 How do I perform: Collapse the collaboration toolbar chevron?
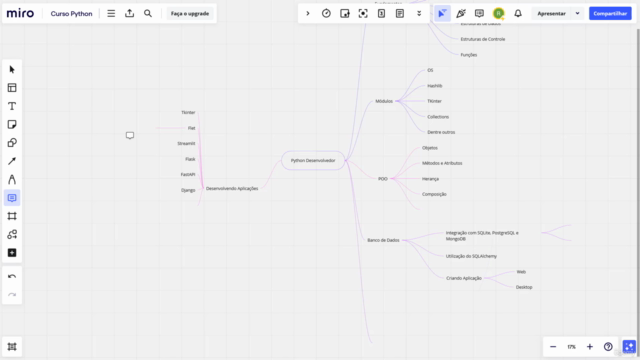coord(308,13)
